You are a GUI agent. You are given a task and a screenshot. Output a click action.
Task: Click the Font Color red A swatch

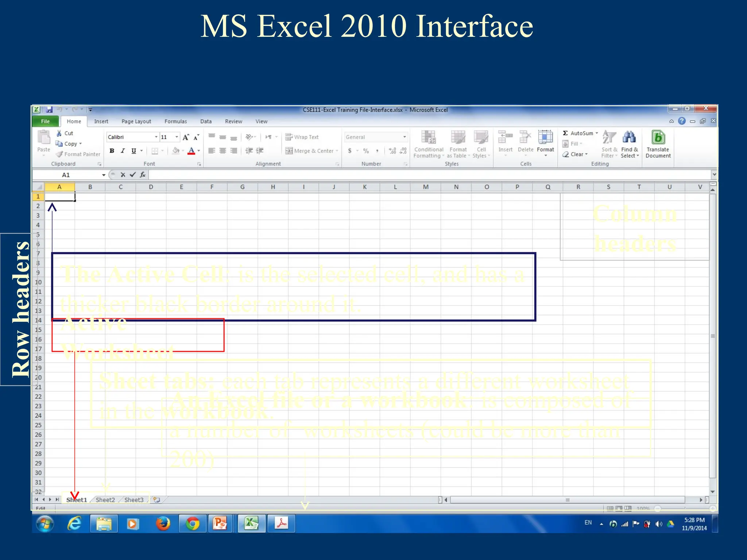191,151
